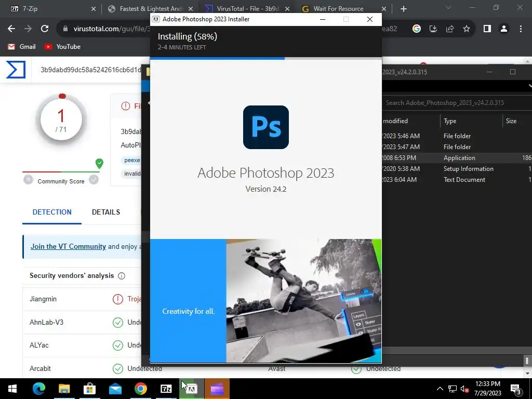Open a new Chrome tab
The height and width of the screenshot is (399, 532).
coord(403,9)
